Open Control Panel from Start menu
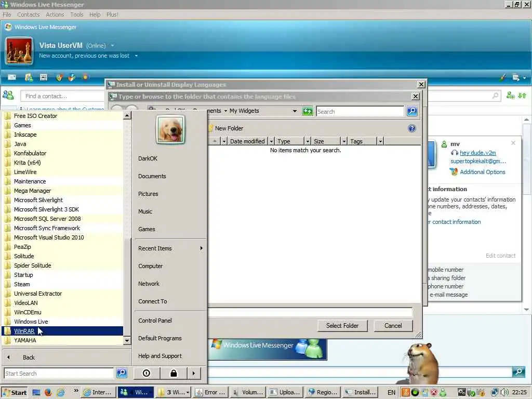 155,320
